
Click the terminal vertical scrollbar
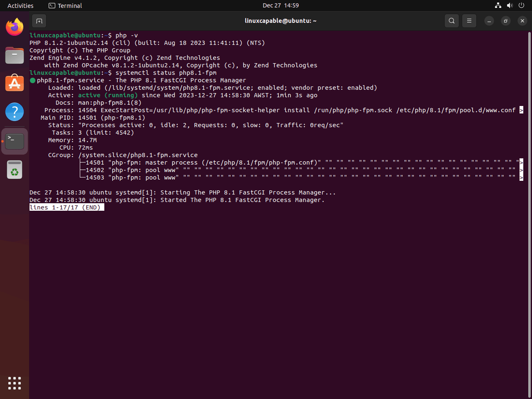(x=529, y=214)
